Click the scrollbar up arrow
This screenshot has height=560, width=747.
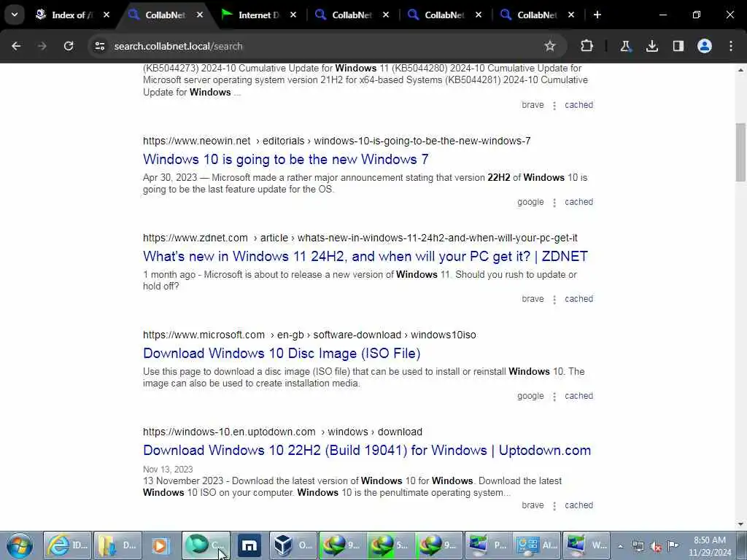pyautogui.click(x=740, y=70)
